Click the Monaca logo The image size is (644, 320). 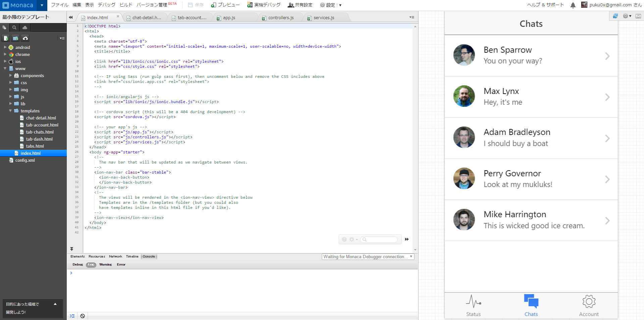point(18,5)
